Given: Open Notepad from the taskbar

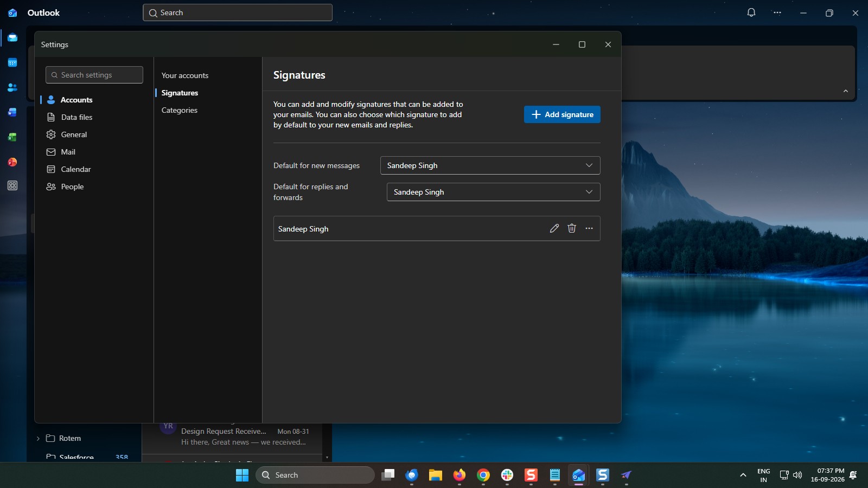Looking at the screenshot, I should (555, 475).
